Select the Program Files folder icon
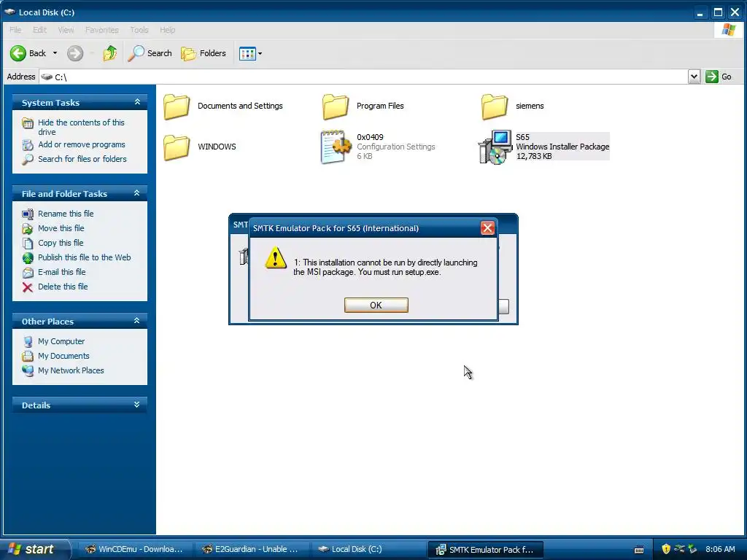This screenshot has width=747, height=560. point(336,106)
